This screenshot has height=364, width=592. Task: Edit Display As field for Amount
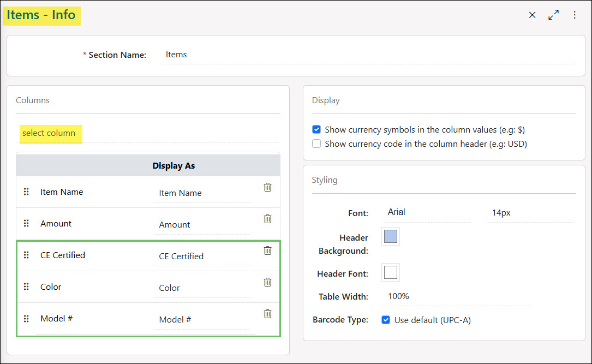point(202,225)
